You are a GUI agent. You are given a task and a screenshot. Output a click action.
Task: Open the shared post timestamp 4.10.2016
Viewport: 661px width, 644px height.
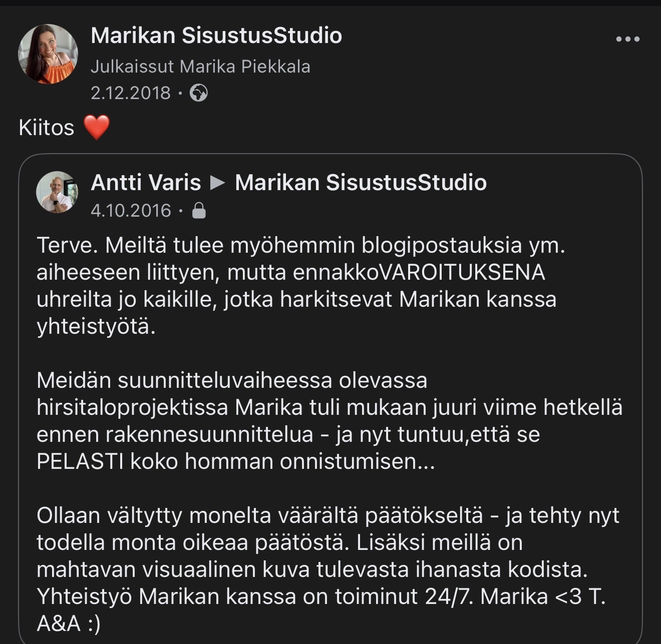(131, 211)
